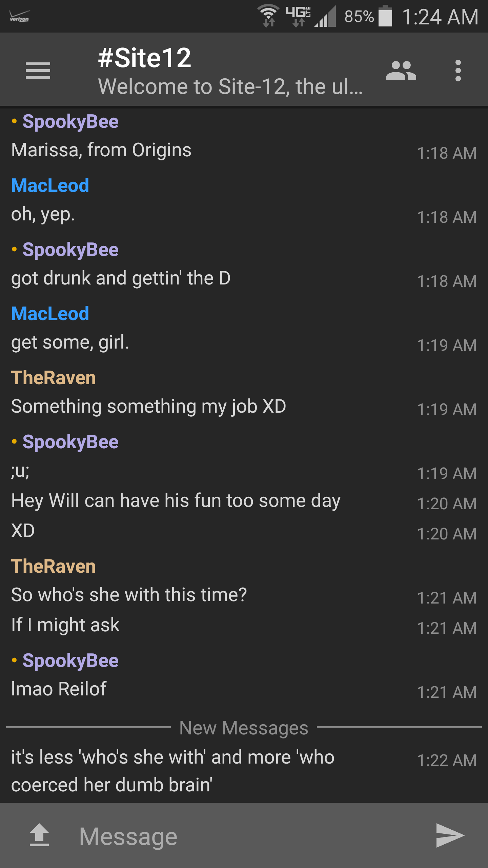Screen dimensions: 488x868
Task: Expand the truncated Welcome to Site-12 topic
Action: pos(230,86)
